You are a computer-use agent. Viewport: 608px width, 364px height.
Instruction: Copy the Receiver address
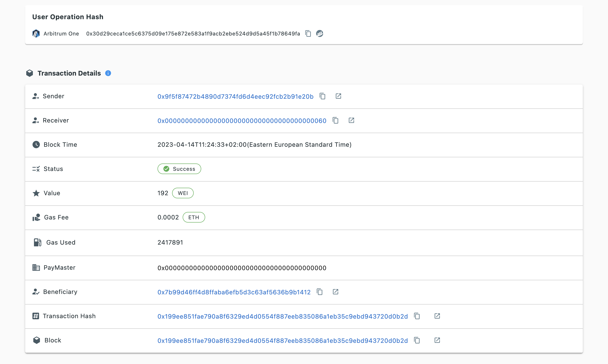tap(335, 121)
